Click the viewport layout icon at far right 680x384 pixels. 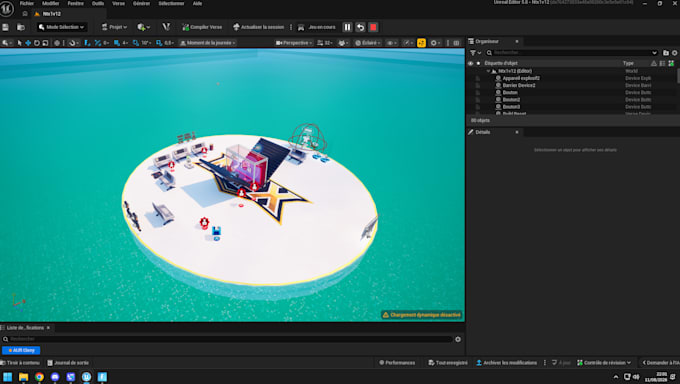tap(456, 43)
